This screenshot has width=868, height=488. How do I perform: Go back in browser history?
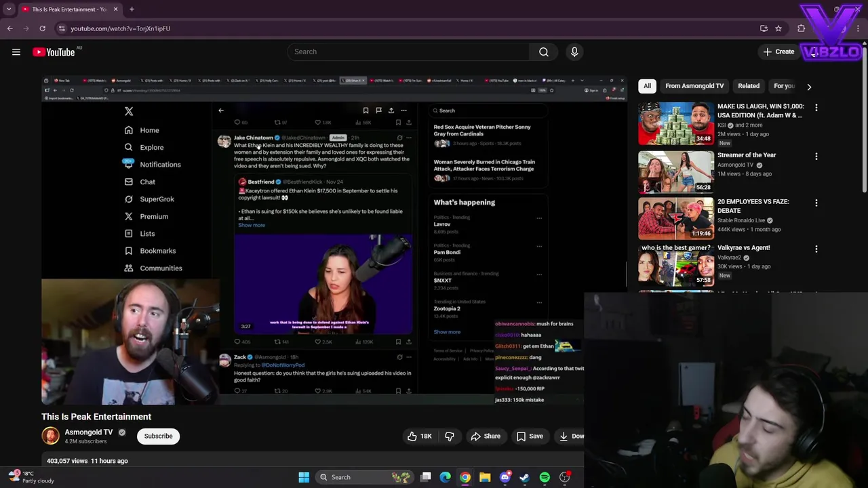point(10,28)
